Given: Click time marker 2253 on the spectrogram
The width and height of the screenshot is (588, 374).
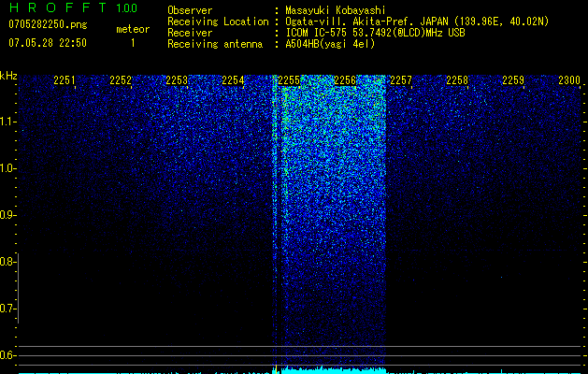Looking at the screenshot, I should pos(177,80).
